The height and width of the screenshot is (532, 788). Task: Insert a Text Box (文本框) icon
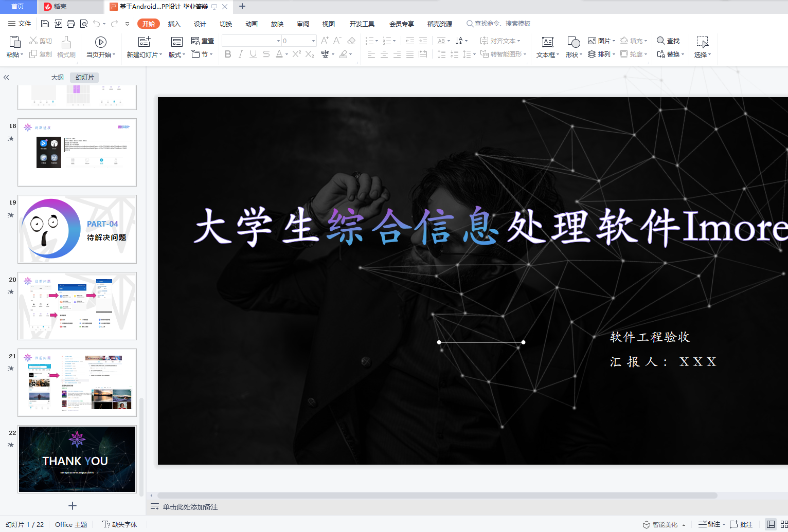(548, 42)
